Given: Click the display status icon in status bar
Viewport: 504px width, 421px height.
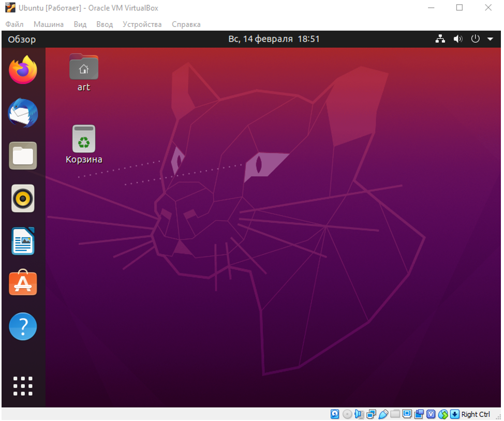Looking at the screenshot, I should 407,414.
